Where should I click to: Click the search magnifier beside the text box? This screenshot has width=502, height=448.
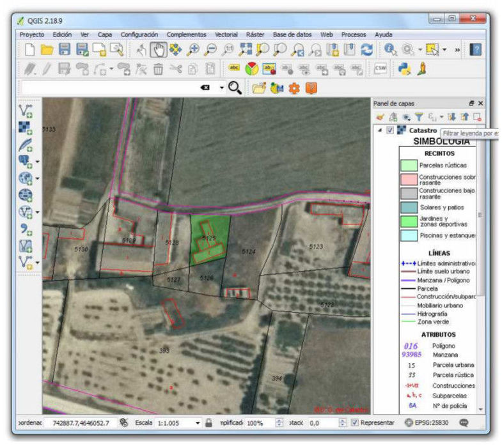tap(235, 88)
